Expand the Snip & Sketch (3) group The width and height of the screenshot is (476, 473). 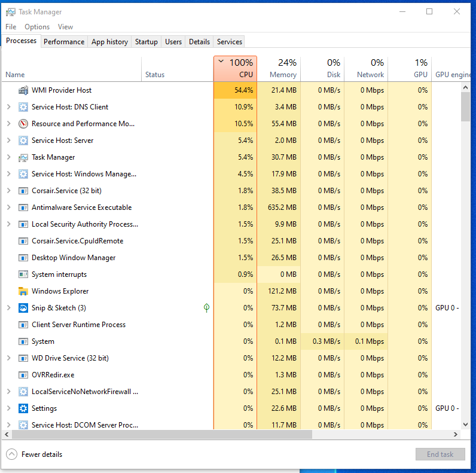9,308
